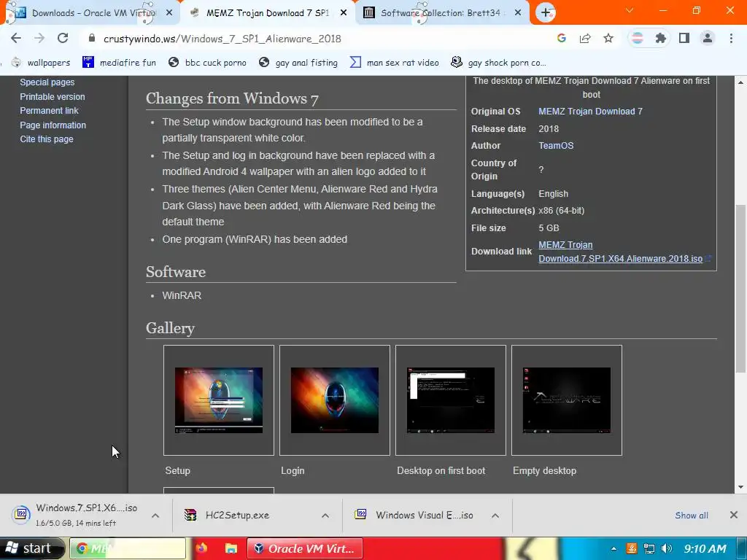Image resolution: width=747 pixels, height=560 pixels.
Task: Close the Software Collection tab
Action: 518,13
